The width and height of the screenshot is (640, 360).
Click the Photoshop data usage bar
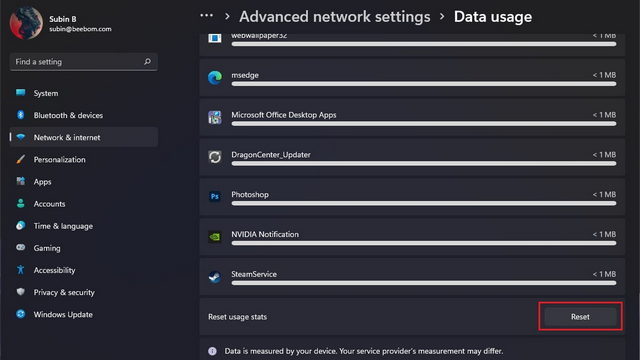click(424, 203)
